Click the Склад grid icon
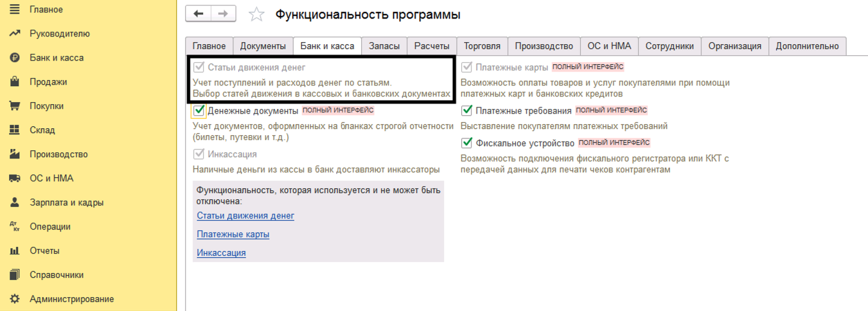Viewport: 868px width, 311px height. 14,130
